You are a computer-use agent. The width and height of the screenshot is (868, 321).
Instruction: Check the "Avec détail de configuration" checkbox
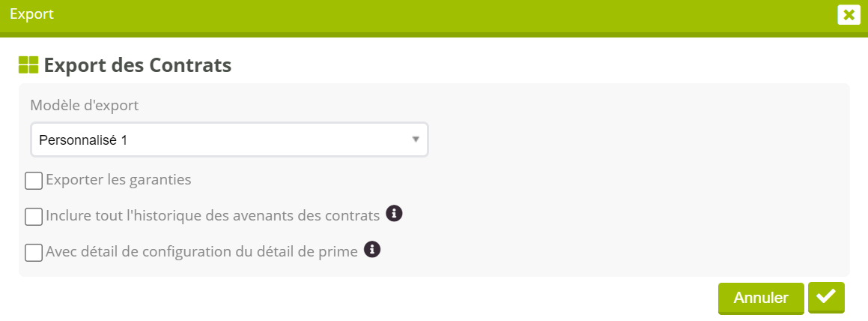point(34,253)
